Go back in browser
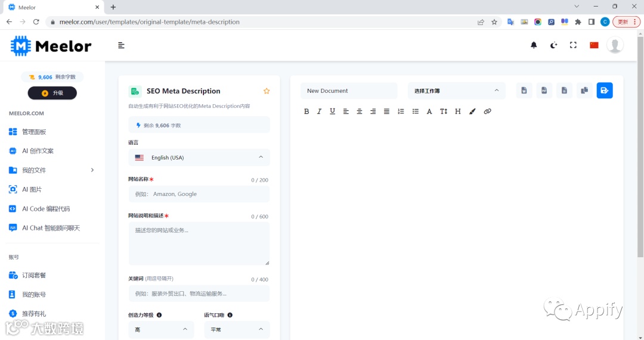This screenshot has width=644, height=340. pos(9,22)
